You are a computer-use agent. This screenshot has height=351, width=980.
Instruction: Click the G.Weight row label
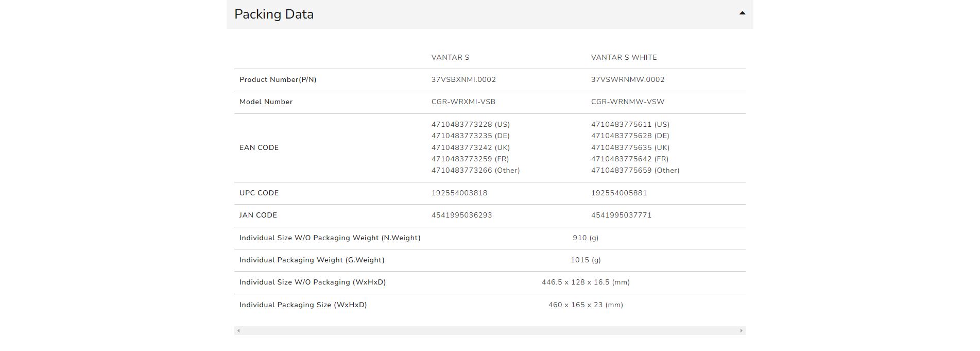pos(312,260)
